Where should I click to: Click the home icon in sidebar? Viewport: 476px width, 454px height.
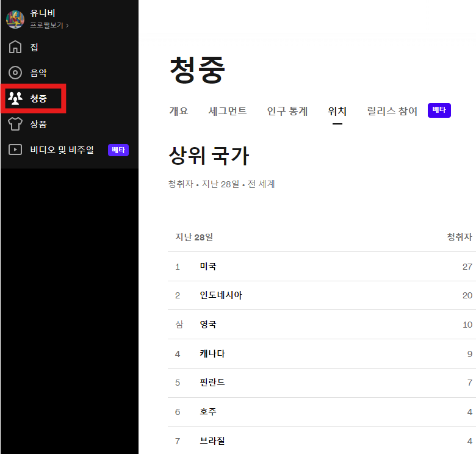15,47
